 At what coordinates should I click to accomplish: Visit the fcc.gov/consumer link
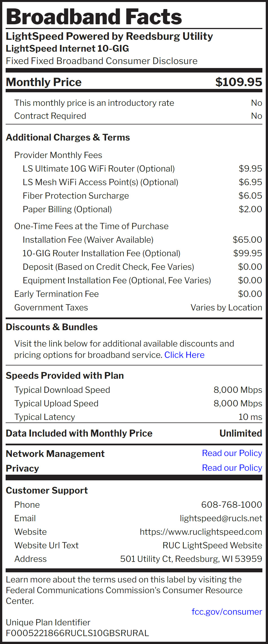click(x=227, y=612)
